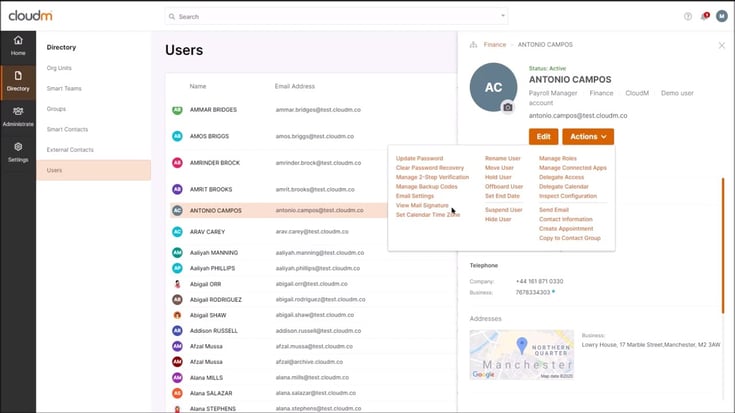Select Offboard User action
This screenshot has width=735, height=413.
point(503,187)
